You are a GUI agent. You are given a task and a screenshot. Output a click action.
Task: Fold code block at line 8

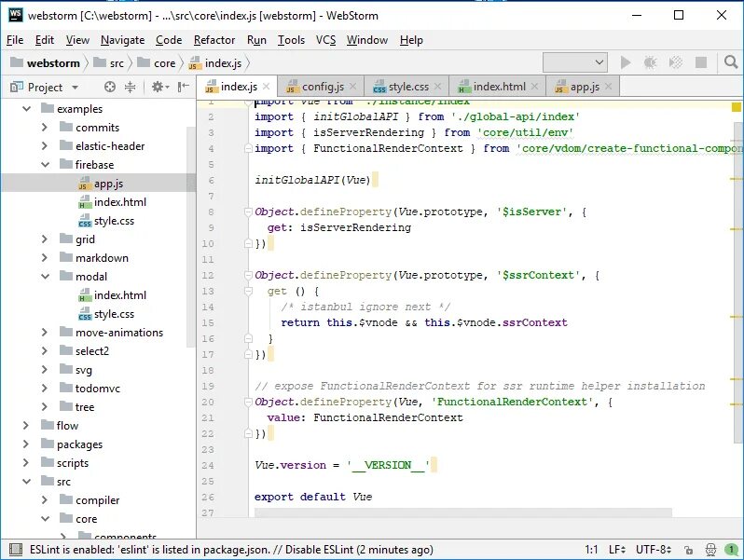coord(248,212)
